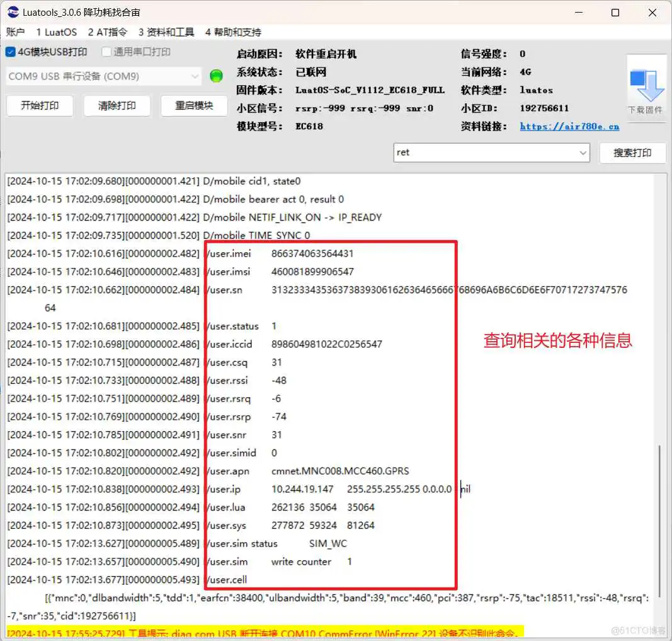This screenshot has height=641, width=672.
Task: Click the Luatools icon in the title bar
Action: point(12,11)
